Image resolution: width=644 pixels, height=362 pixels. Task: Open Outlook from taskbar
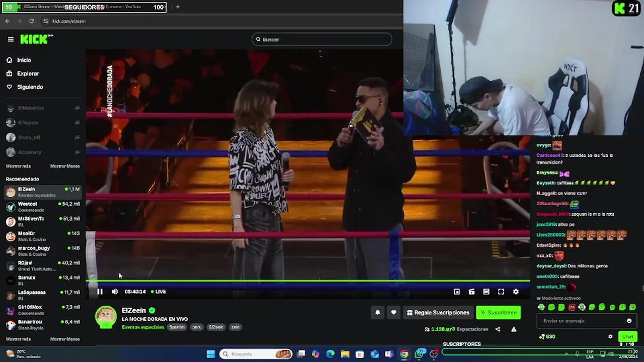[374, 354]
